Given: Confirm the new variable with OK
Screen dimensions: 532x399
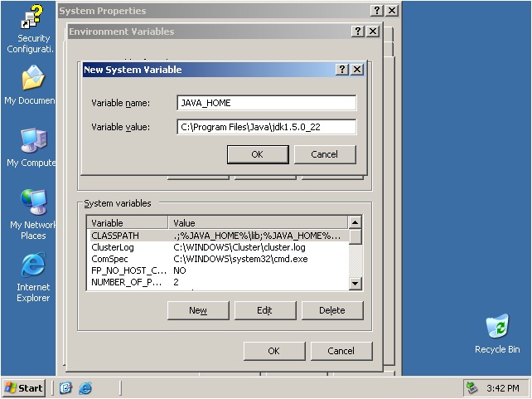Looking at the screenshot, I should coord(257,154).
